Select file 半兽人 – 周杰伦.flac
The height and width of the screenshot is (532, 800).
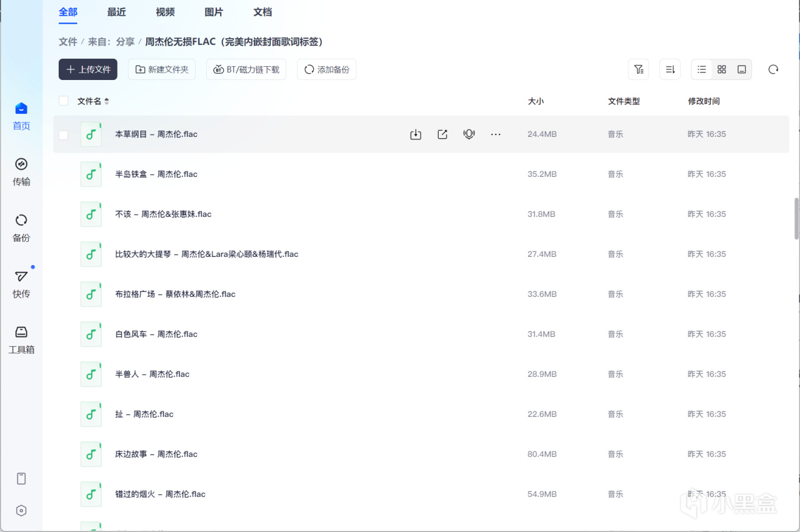[152, 374]
